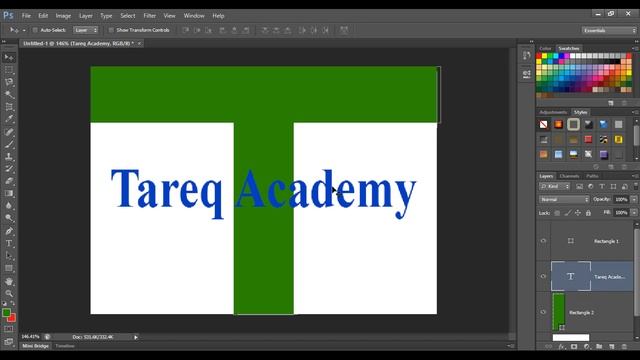The height and width of the screenshot is (360, 640).
Task: Toggle Show Transform Controls checkbox
Action: tap(111, 30)
